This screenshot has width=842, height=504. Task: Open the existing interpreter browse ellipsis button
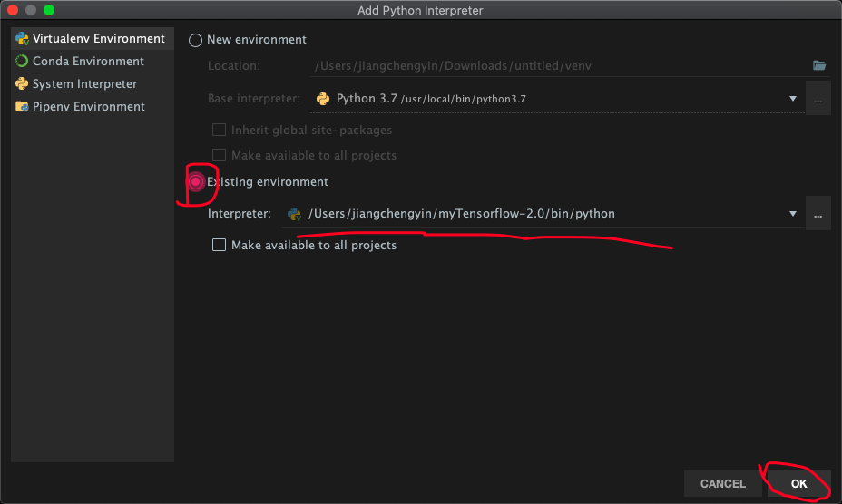coord(818,214)
